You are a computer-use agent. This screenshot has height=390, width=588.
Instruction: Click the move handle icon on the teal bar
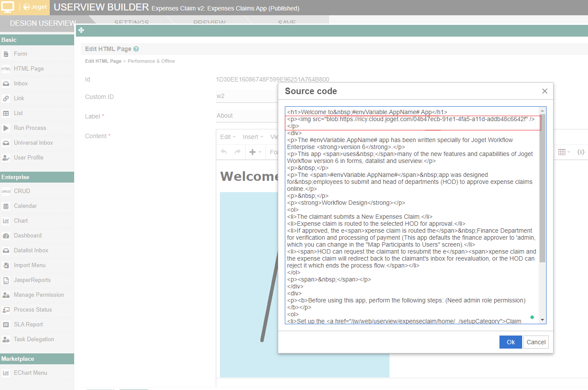81,30
